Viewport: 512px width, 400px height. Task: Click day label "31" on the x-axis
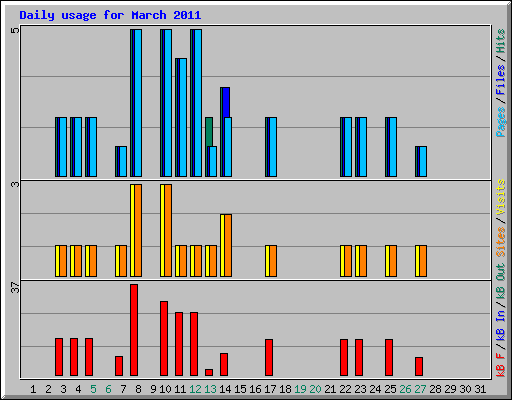pos(480,389)
